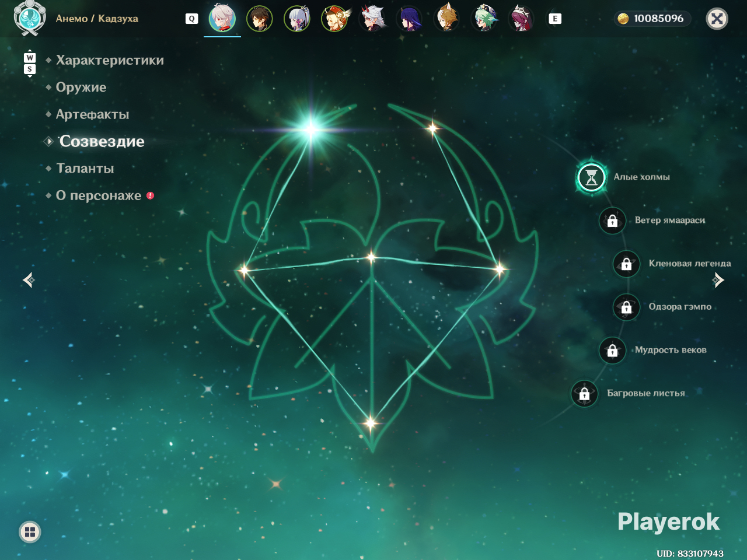Go to previous character with left arrow
747x560 pixels.
pos(29,280)
